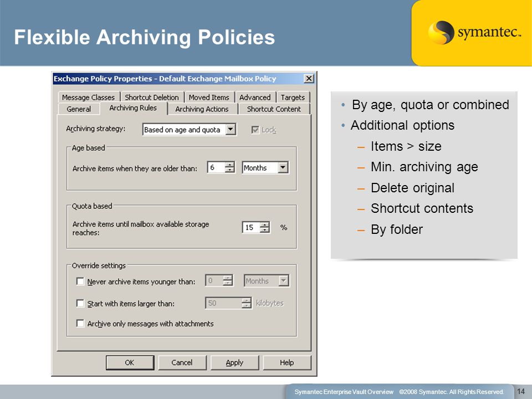Screen dimensions: 532x399
Task: Click the 'Shortcut contents' list item
Action: (422, 208)
